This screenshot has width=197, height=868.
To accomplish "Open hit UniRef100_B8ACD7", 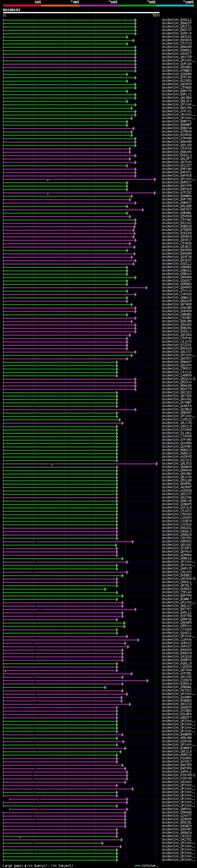I will [177, 23].
